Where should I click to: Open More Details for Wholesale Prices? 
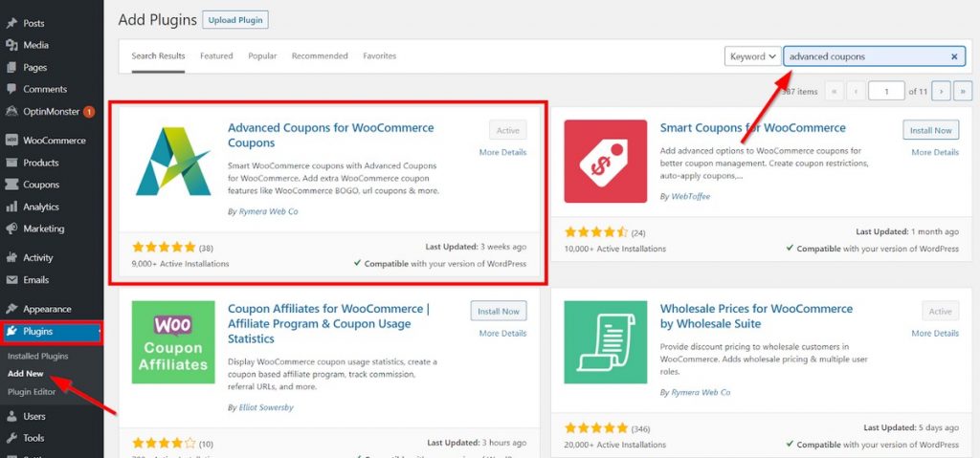pos(935,333)
